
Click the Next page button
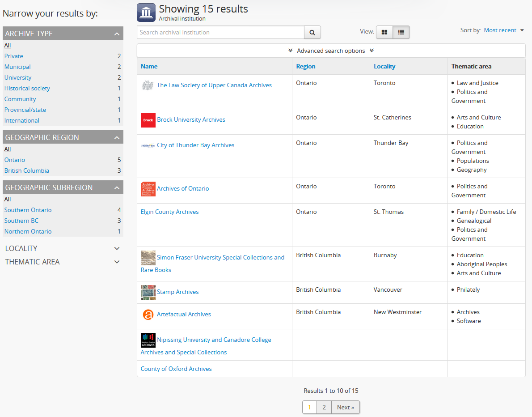pos(345,407)
